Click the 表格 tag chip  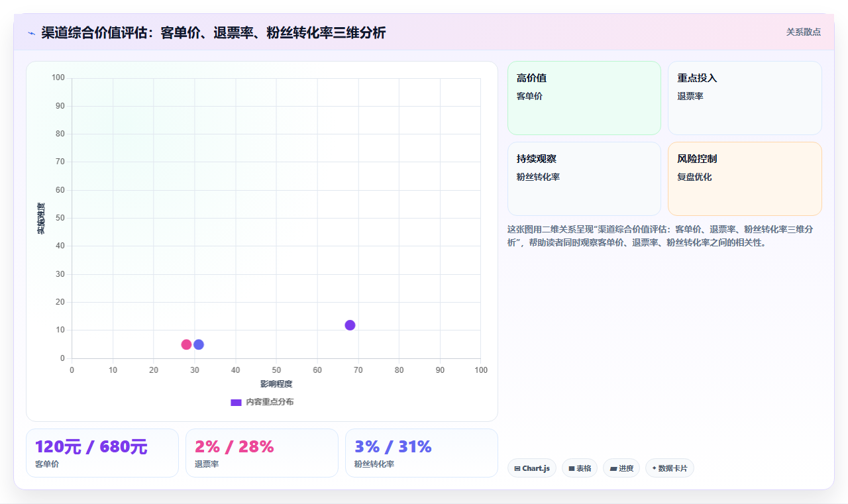tap(580, 468)
